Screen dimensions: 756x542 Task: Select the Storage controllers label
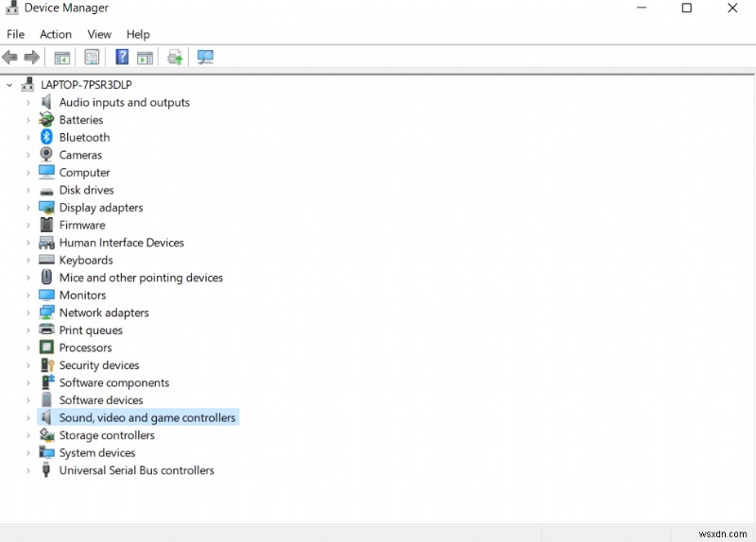[107, 435]
